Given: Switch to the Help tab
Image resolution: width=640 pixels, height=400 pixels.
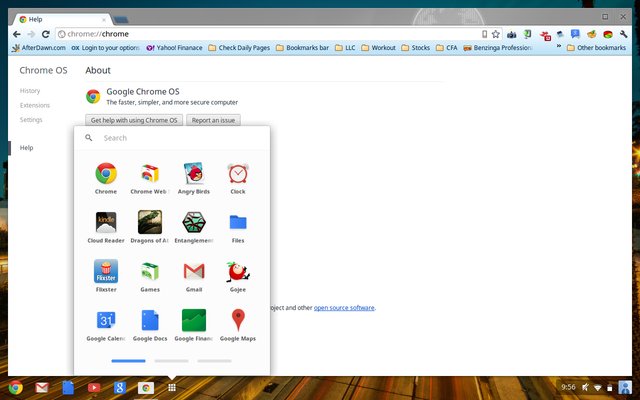Looking at the screenshot, I should point(61,19).
